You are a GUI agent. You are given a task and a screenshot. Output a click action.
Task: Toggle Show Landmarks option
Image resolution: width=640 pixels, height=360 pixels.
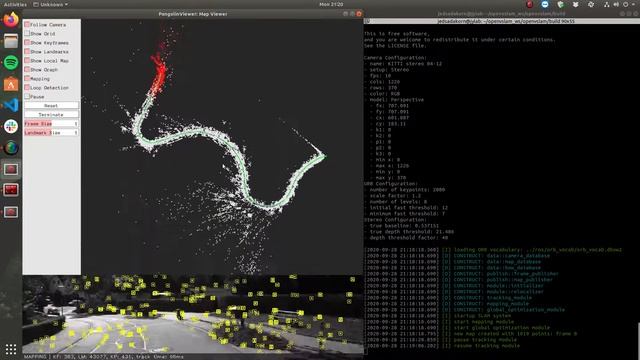coord(27,51)
